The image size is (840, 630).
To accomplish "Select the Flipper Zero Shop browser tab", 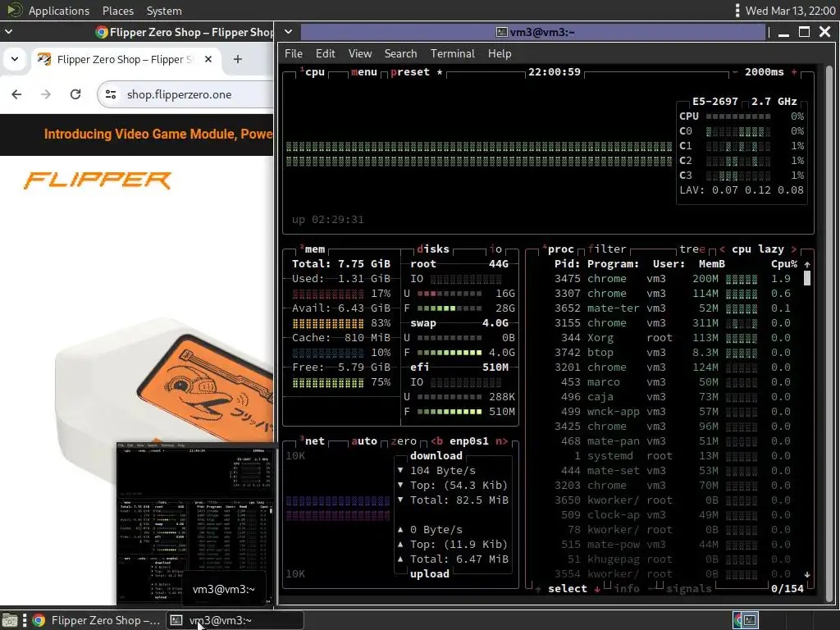I will click(126, 59).
